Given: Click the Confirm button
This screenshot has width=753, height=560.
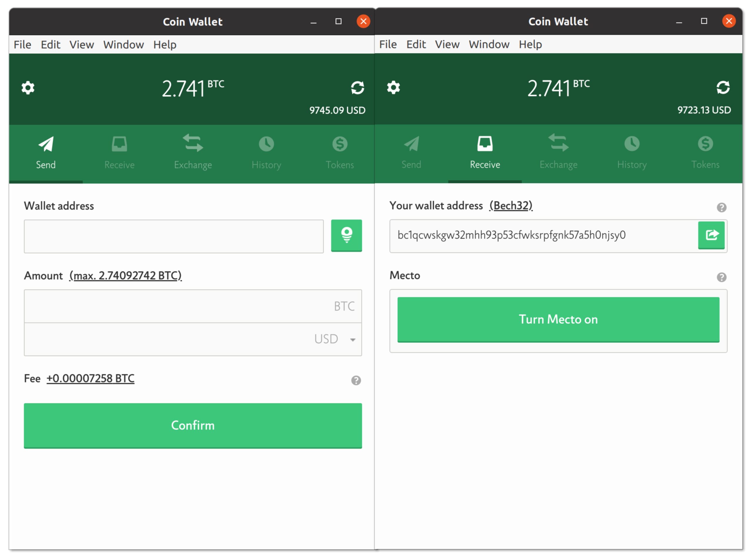Looking at the screenshot, I should click(x=193, y=426).
